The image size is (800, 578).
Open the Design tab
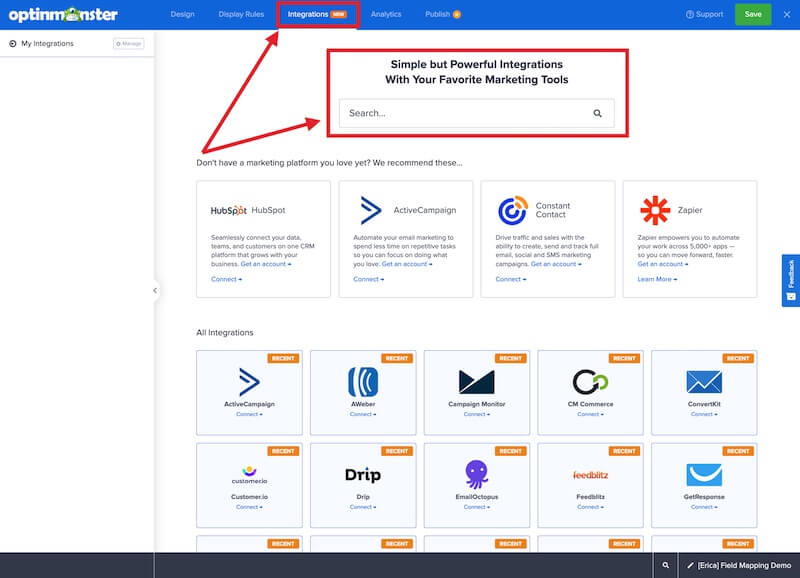click(x=182, y=14)
